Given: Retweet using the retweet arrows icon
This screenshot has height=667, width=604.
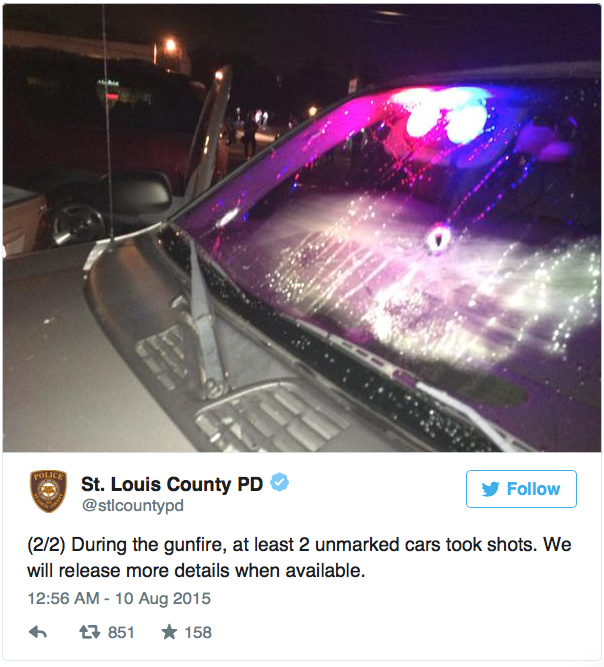Looking at the screenshot, I should pyautogui.click(x=90, y=632).
